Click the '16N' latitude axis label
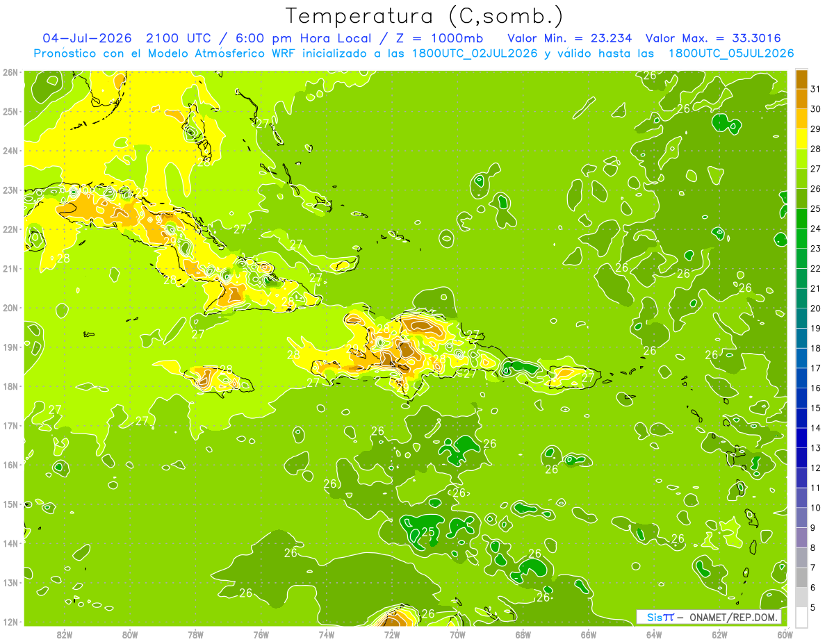The height and width of the screenshot is (644, 834). coord(10,465)
